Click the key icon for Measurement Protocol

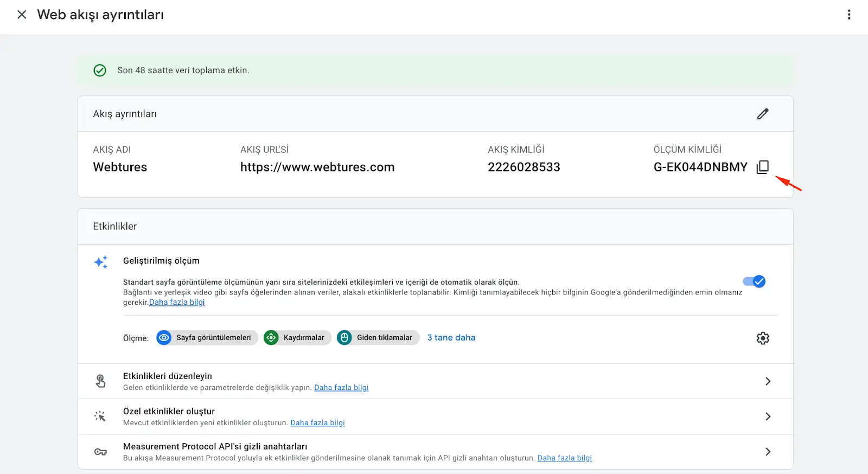tap(100, 452)
